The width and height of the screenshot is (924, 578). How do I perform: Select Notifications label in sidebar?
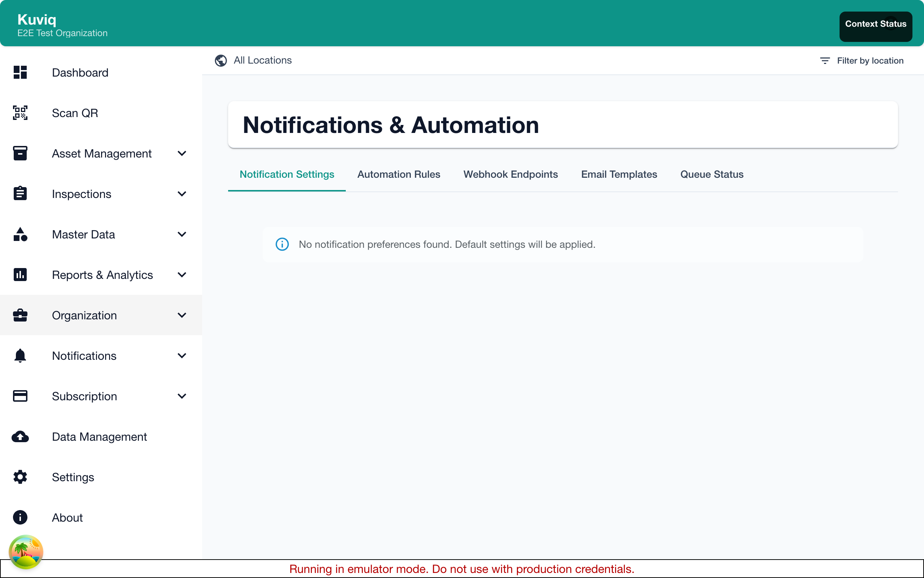pyautogui.click(x=84, y=356)
